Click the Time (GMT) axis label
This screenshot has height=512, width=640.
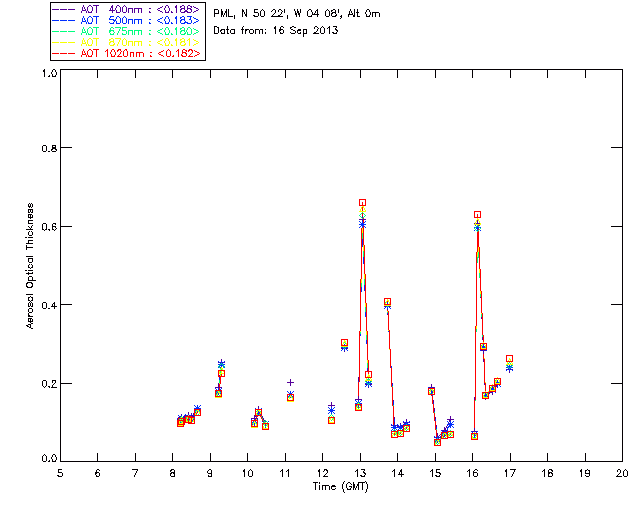pos(340,487)
